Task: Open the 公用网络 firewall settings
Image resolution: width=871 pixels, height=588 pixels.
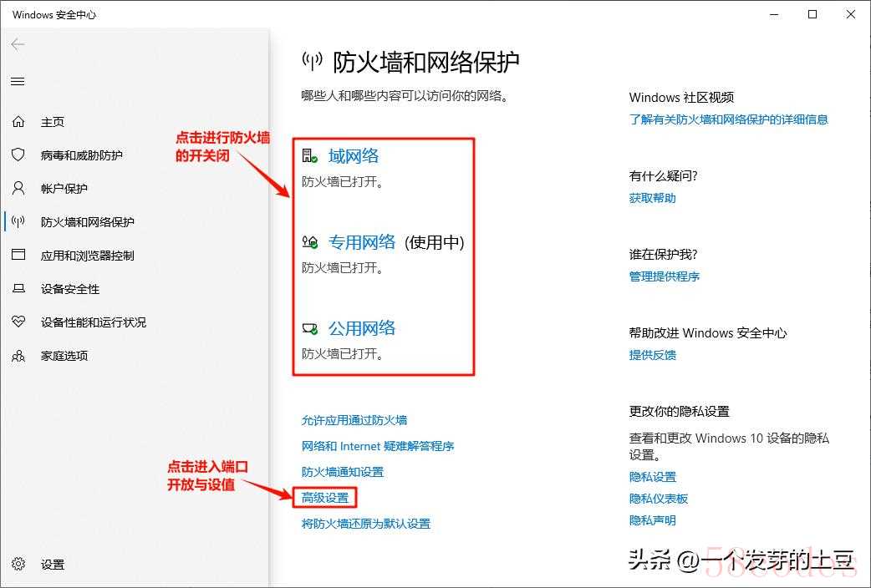Action: (362, 328)
